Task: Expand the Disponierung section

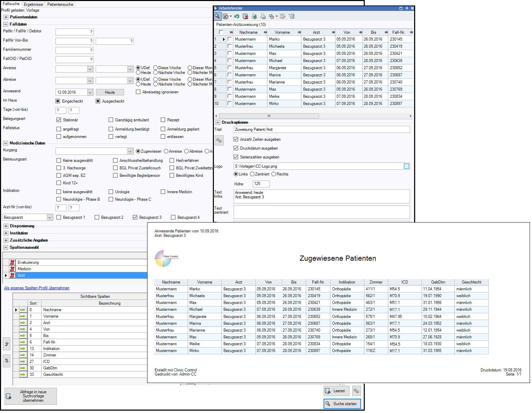Action: tap(6, 226)
